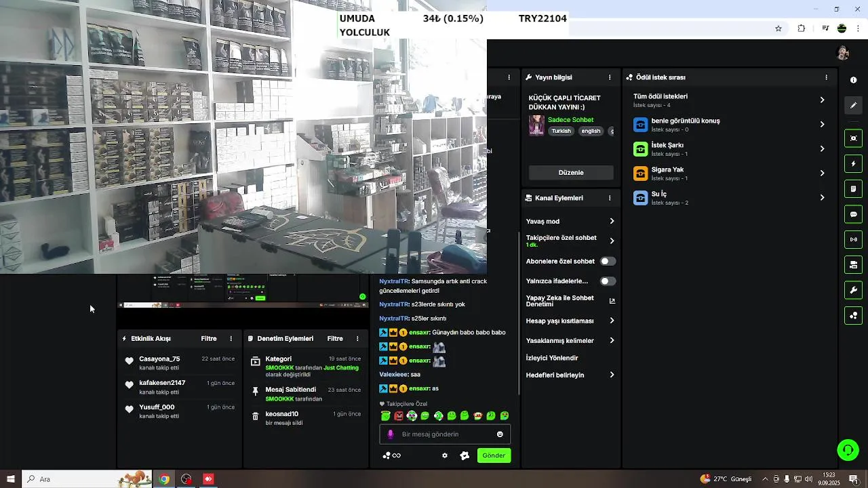Click the Chrome icon in the taskbar
Screen dimensions: 868x488
(164, 479)
